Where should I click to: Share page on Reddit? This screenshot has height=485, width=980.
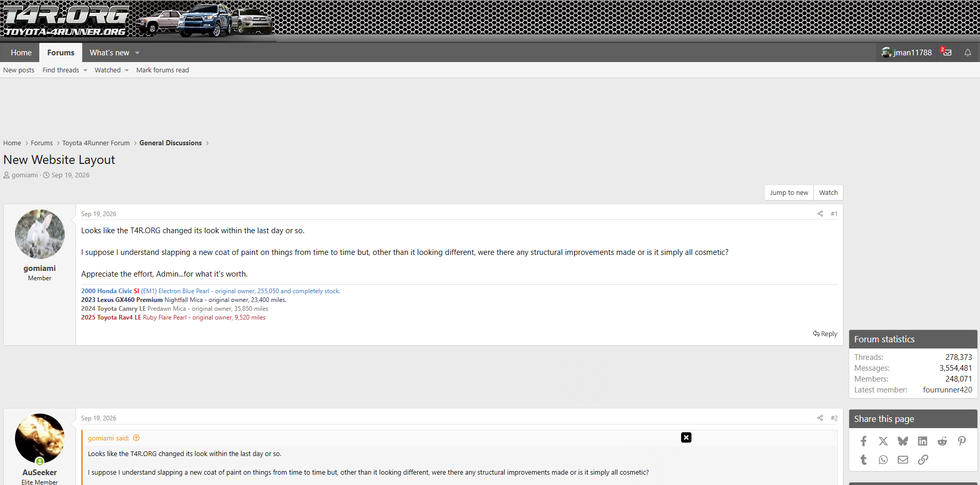pyautogui.click(x=942, y=441)
